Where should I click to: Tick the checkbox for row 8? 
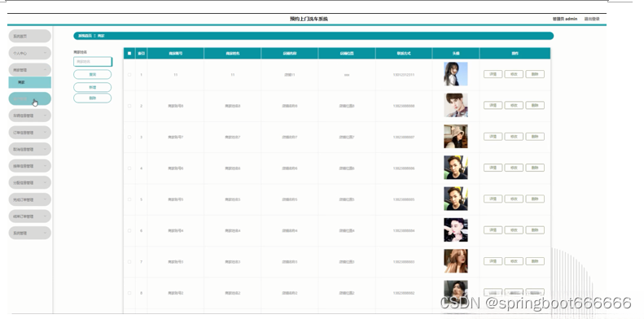[129, 293]
